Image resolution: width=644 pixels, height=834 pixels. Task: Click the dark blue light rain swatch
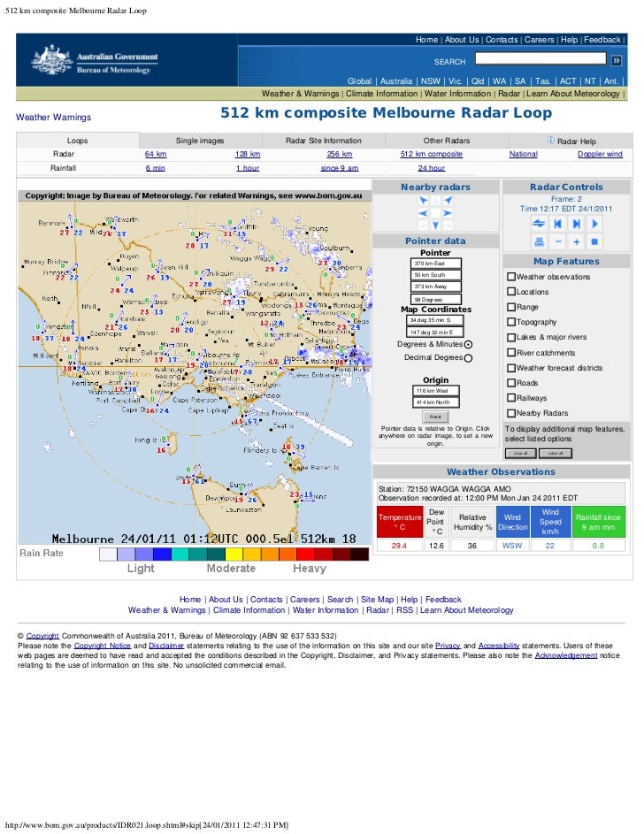[162, 555]
